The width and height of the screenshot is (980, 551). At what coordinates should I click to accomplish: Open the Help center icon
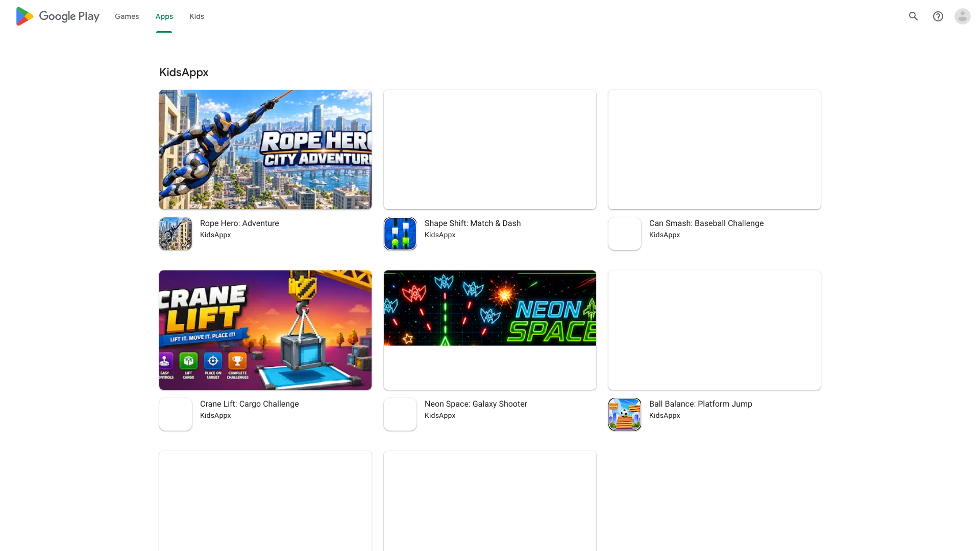938,16
